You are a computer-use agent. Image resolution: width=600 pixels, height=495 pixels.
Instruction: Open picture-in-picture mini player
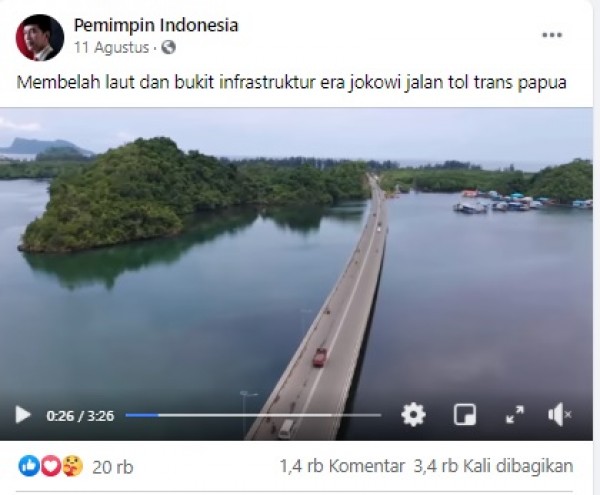click(465, 415)
